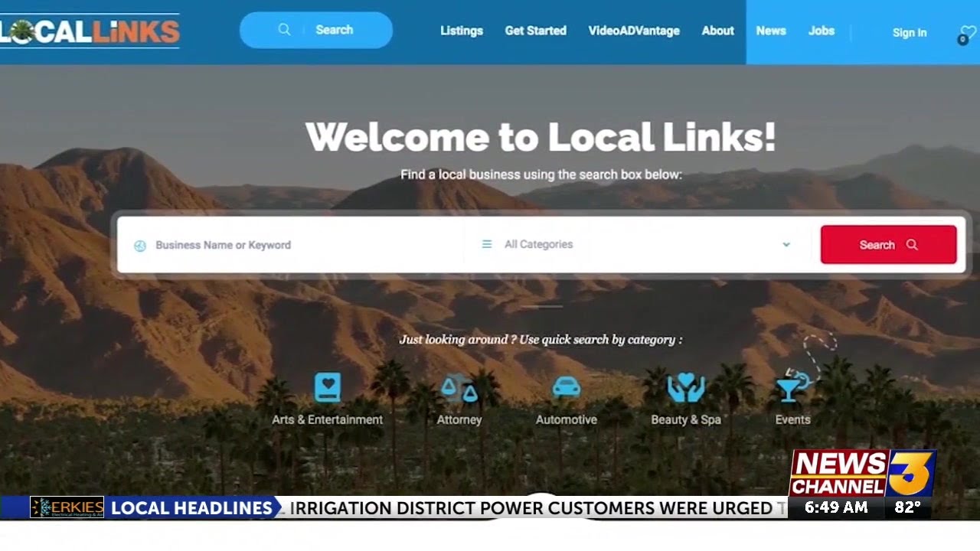
Task: Open the Listings menu
Action: point(462,31)
